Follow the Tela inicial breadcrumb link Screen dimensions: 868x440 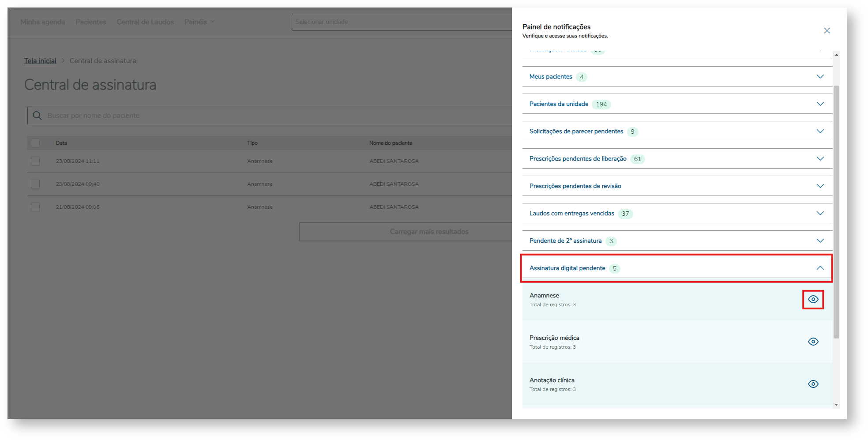pos(40,61)
